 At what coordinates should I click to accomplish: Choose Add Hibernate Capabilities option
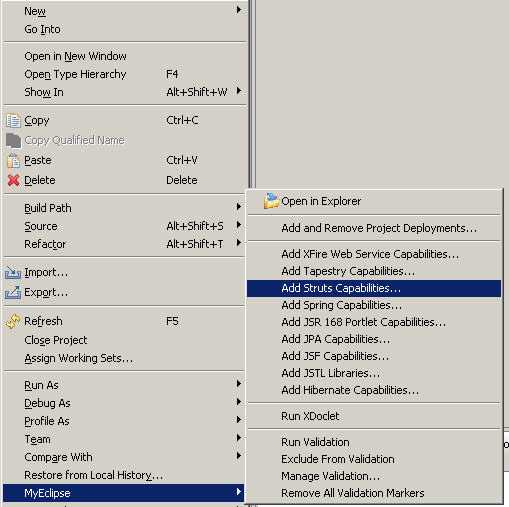[374, 390]
